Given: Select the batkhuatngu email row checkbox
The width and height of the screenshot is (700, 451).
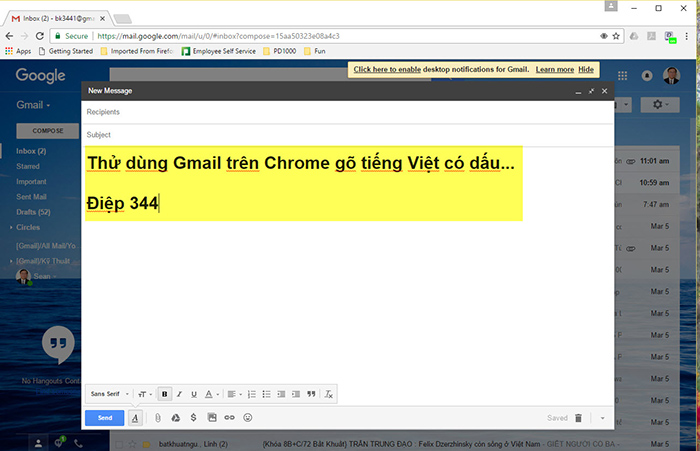Looking at the screenshot, I should [x=119, y=444].
